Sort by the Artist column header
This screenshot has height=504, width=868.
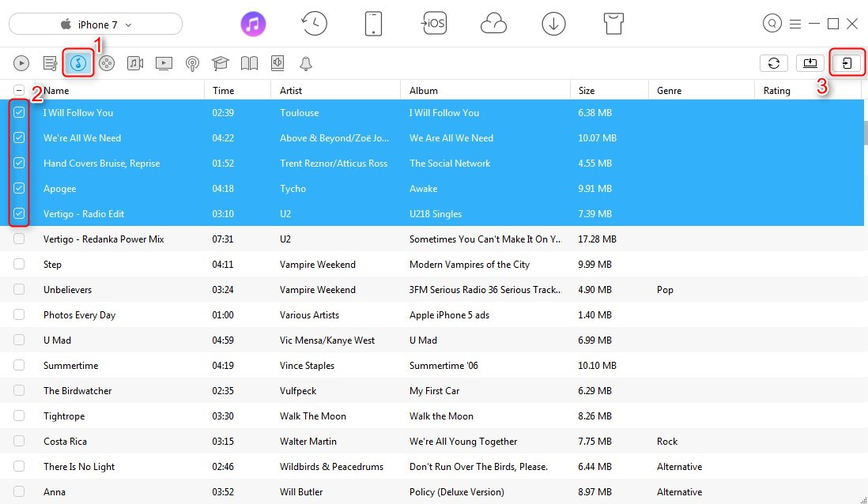291,91
